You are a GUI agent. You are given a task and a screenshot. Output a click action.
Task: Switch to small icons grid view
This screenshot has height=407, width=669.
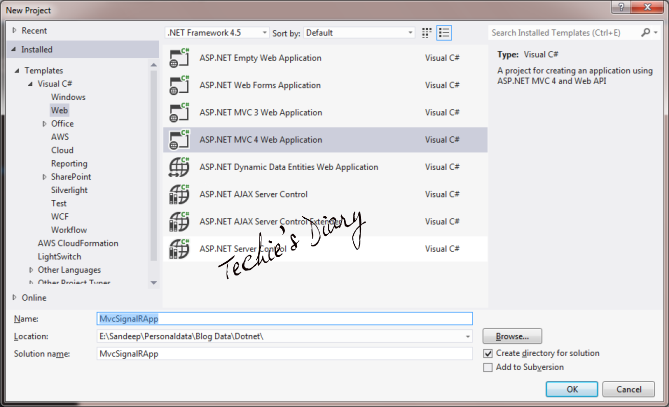point(427,33)
